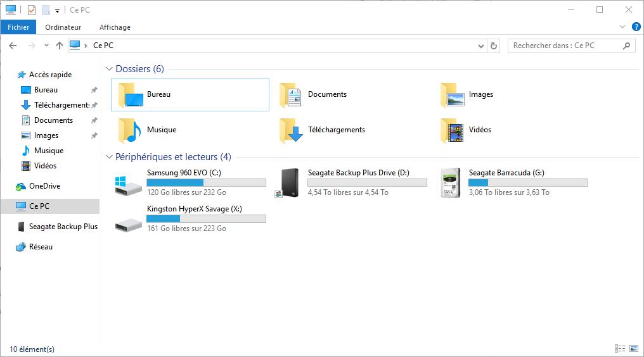Switch to large icons view in status bar

click(634, 349)
